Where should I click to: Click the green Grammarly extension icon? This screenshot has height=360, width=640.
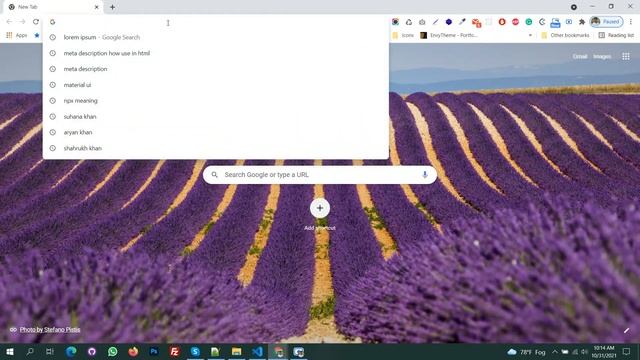(x=529, y=22)
